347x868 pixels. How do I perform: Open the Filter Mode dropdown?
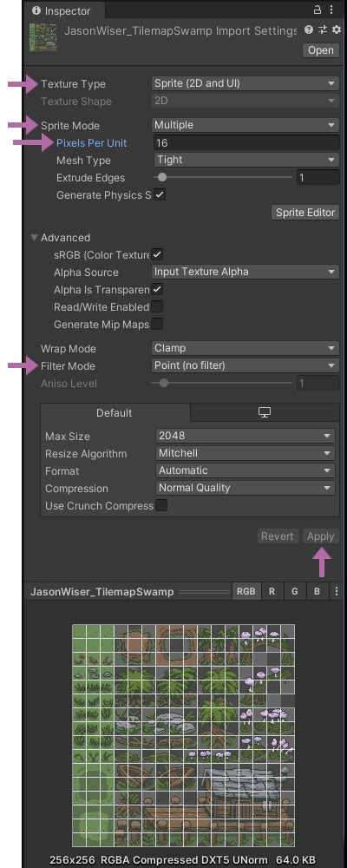[246, 365]
